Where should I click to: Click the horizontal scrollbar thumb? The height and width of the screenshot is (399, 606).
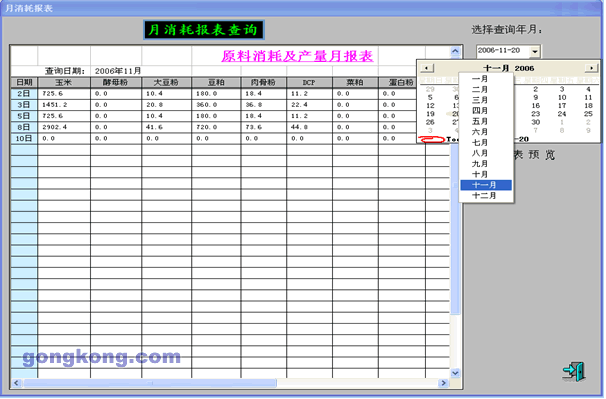point(150,383)
